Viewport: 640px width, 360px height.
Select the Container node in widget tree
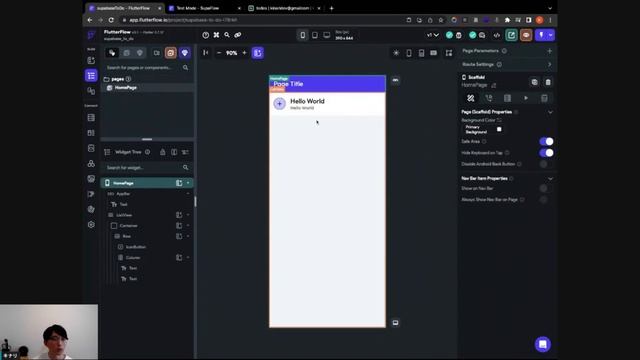pyautogui.click(x=128, y=225)
